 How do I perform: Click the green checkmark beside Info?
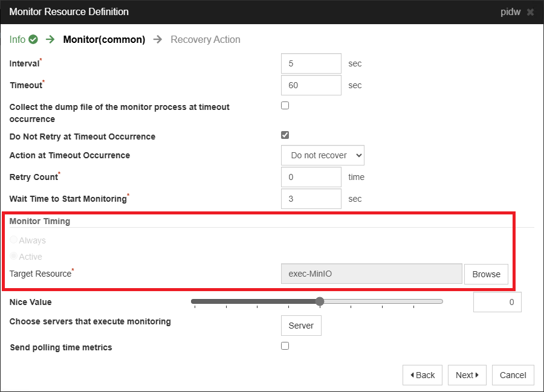pos(31,39)
